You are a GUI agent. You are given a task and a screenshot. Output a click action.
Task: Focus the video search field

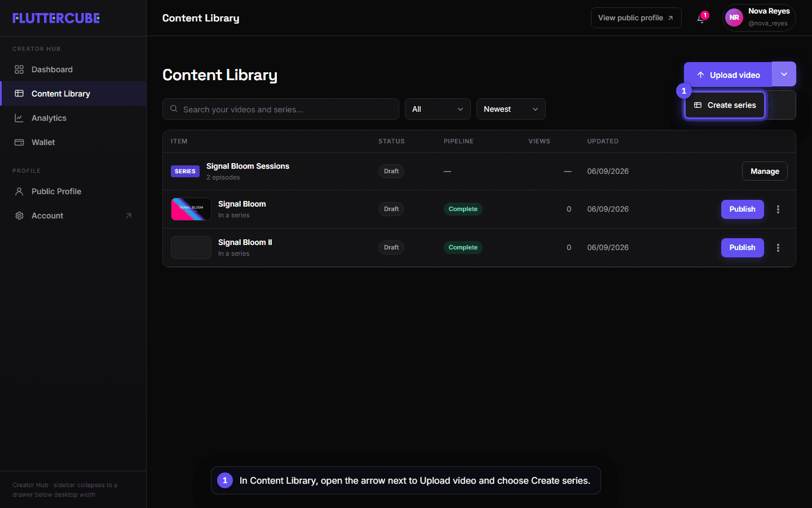(281, 109)
